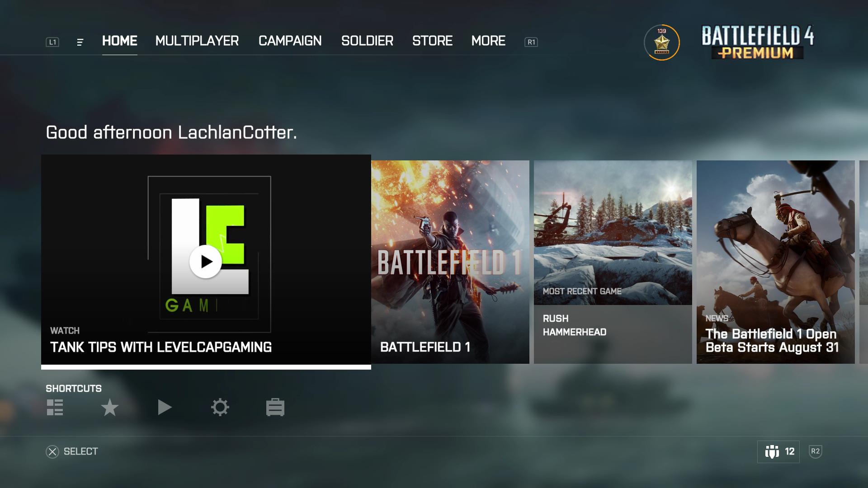Click the X SELECT button prompt

[x=72, y=452]
